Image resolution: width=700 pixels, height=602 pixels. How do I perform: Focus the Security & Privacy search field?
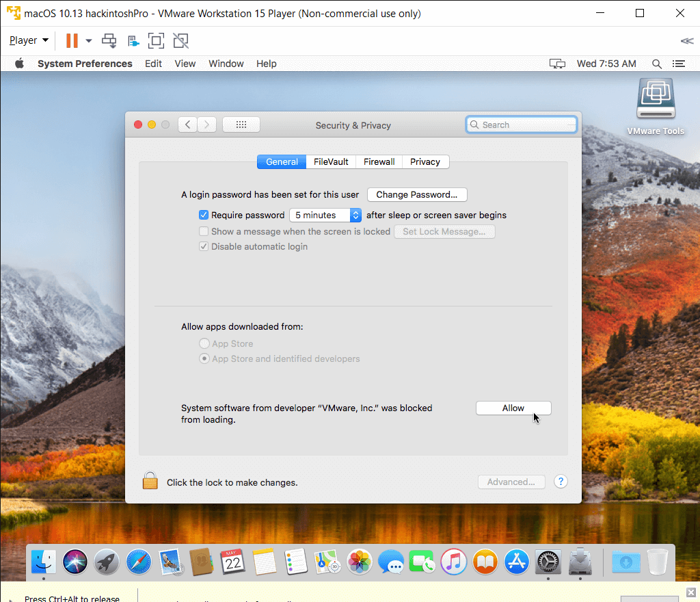tap(522, 125)
